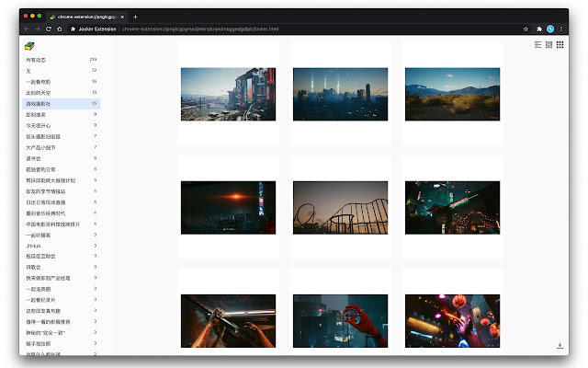The width and height of the screenshot is (588, 368).
Task: Open 值得一看的影视推荐 topic
Action: click(x=62, y=321)
